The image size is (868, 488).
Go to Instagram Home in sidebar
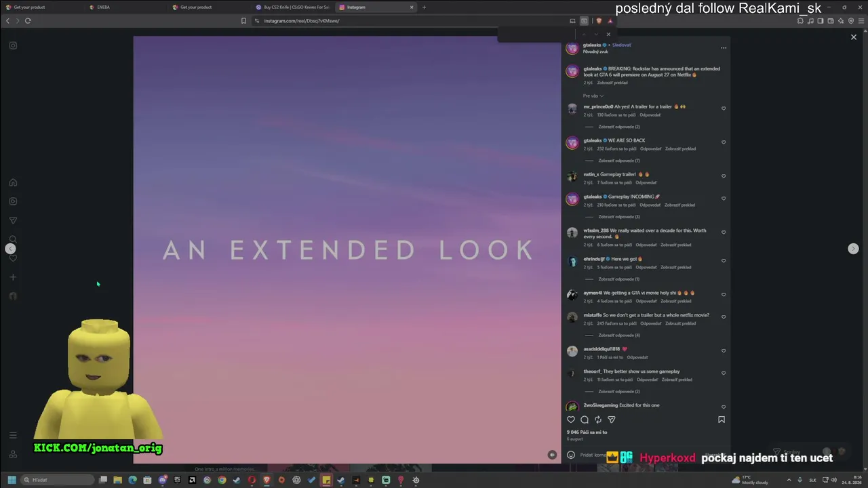[x=13, y=182]
